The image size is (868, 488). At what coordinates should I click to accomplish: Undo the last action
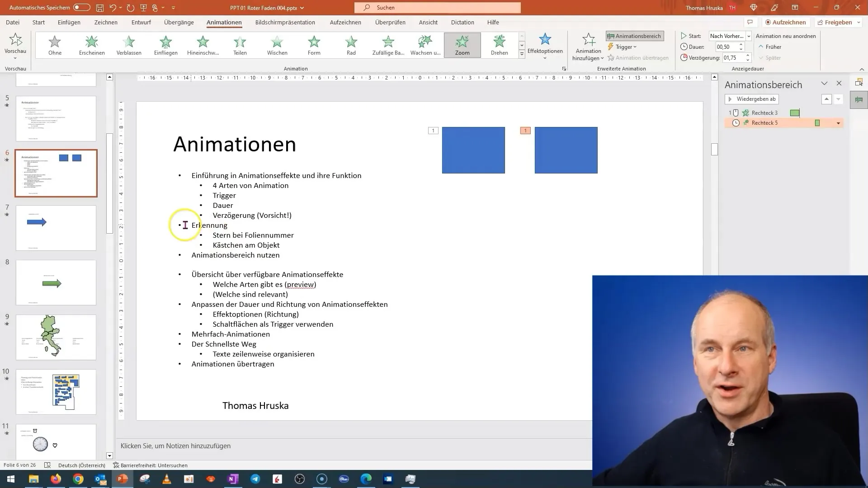(x=113, y=8)
